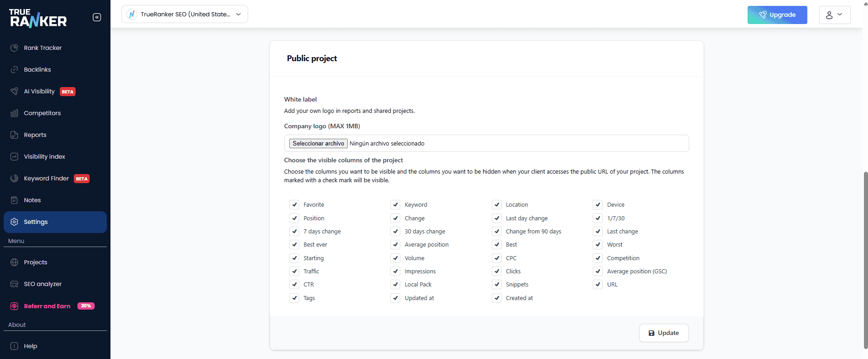868x359 pixels.
Task: Click the Upgrade button
Action: pyautogui.click(x=777, y=15)
